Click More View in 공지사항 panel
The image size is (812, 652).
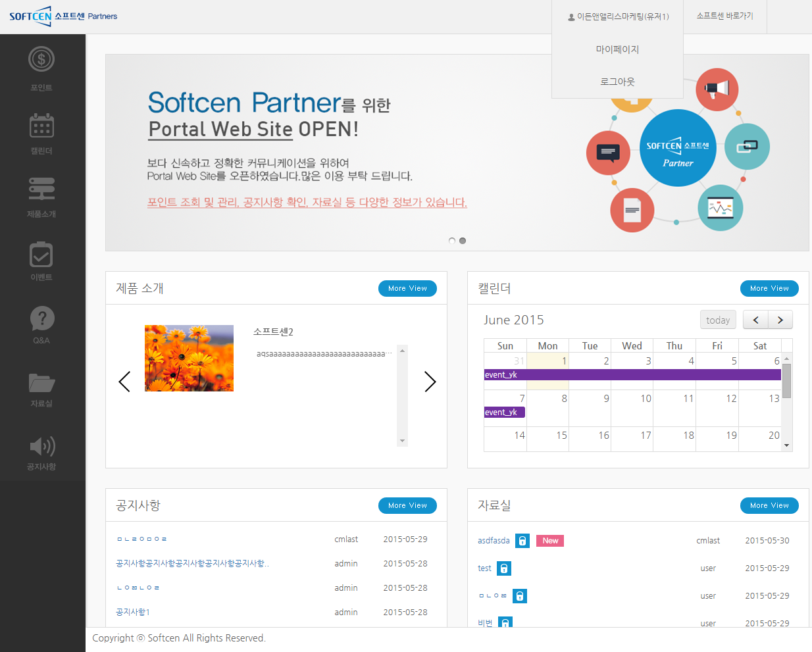tap(407, 505)
